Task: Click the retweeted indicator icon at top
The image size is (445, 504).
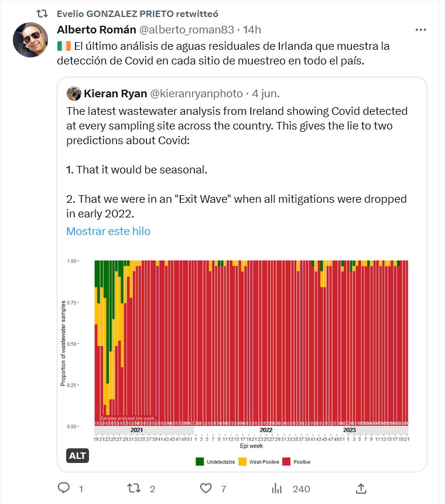Action: (x=42, y=12)
